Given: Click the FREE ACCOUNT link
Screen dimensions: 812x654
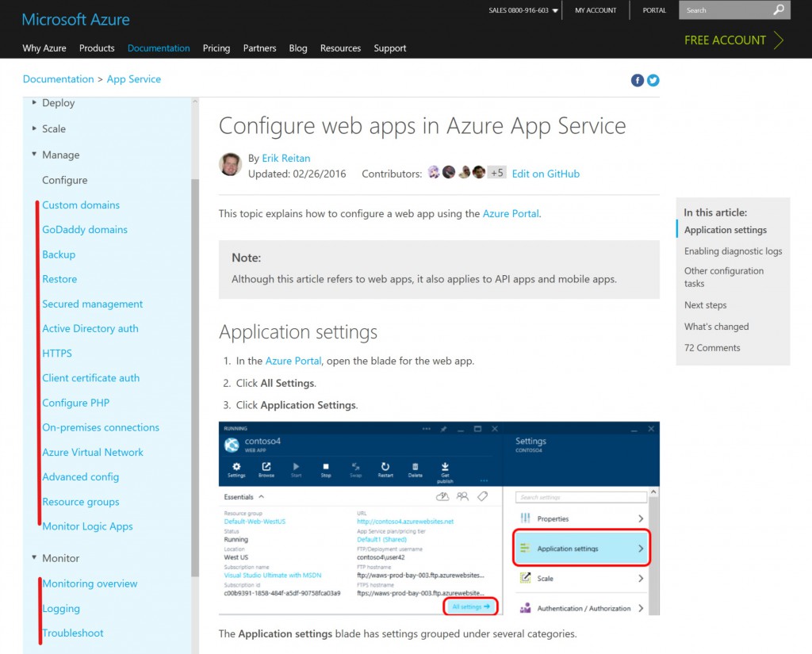Looking at the screenshot, I should (x=725, y=40).
